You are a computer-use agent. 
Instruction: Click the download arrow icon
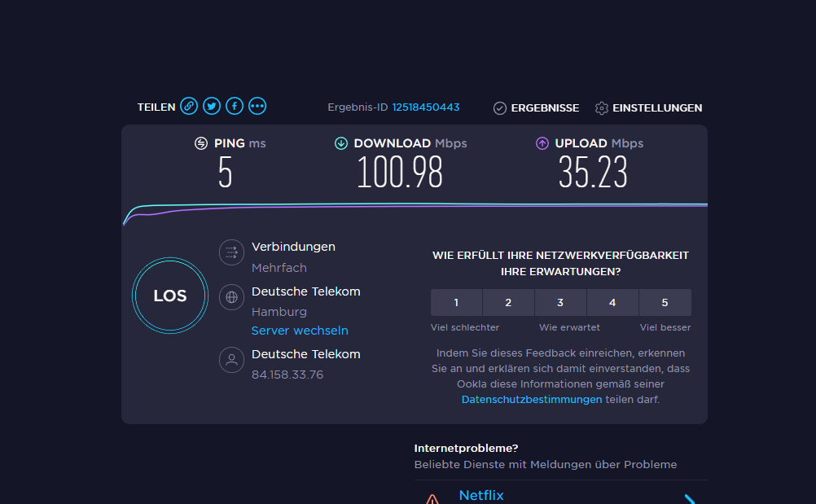click(341, 143)
